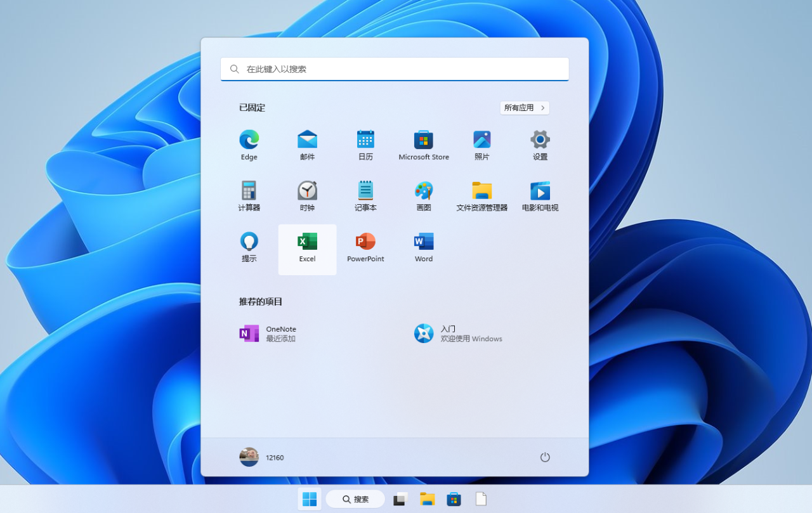Open the Calendar (日历) app

coord(365,145)
